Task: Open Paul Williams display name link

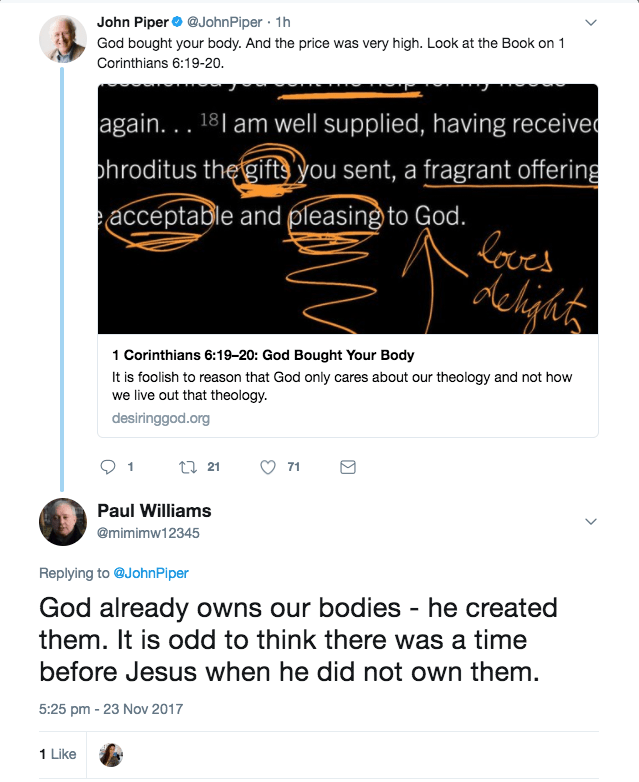Action: coord(154,511)
